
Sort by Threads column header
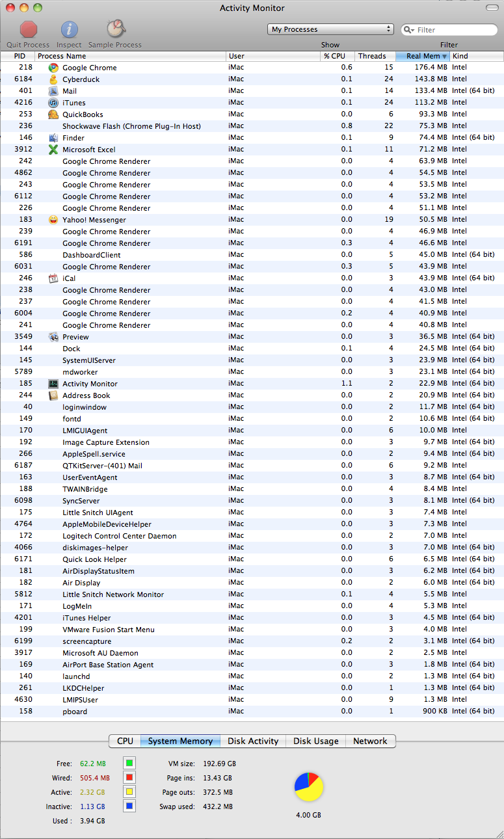point(375,56)
